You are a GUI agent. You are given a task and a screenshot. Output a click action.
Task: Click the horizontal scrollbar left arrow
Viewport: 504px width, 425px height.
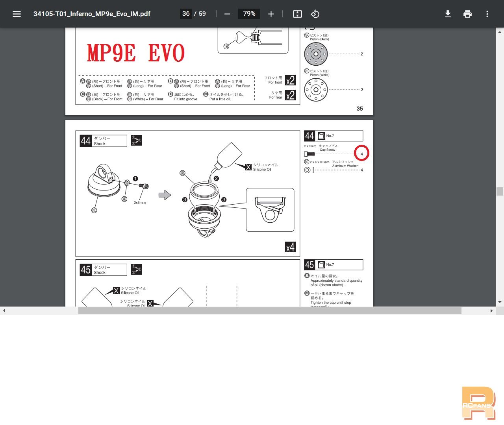click(x=4, y=310)
